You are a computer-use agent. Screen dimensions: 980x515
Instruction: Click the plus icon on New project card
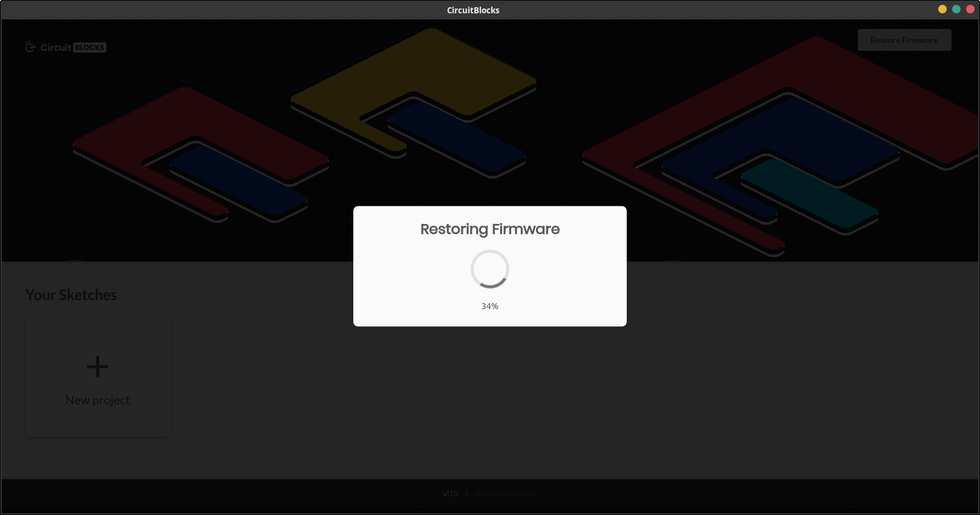[x=97, y=367]
